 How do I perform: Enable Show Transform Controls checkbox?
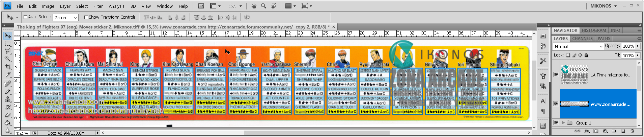click(86, 17)
